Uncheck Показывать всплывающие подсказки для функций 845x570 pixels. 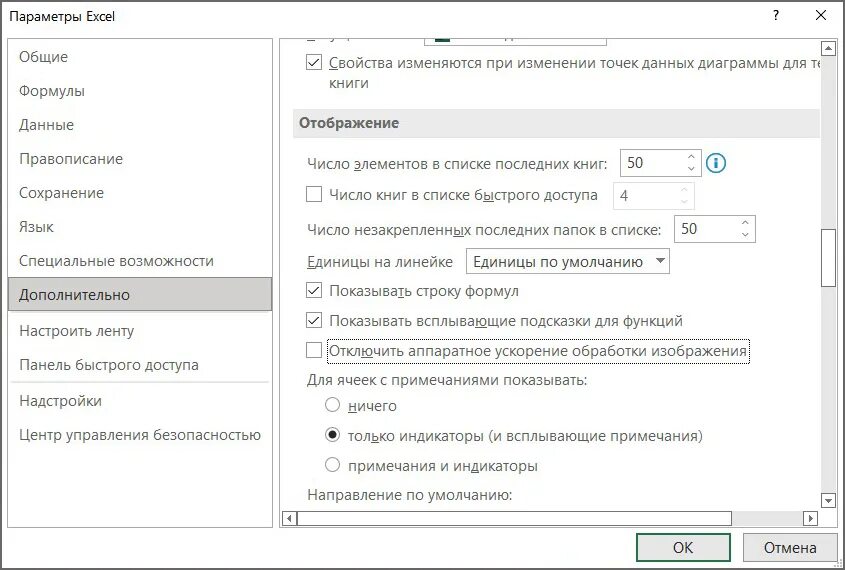[x=314, y=321]
